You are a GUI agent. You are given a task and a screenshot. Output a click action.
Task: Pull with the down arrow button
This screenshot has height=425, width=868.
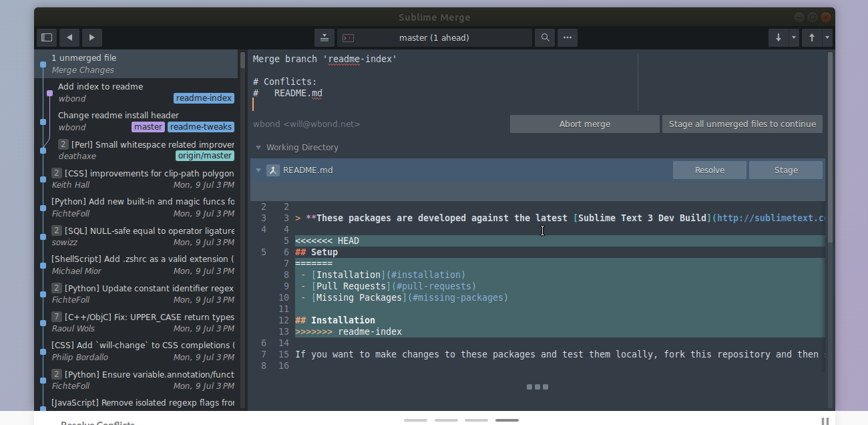779,37
